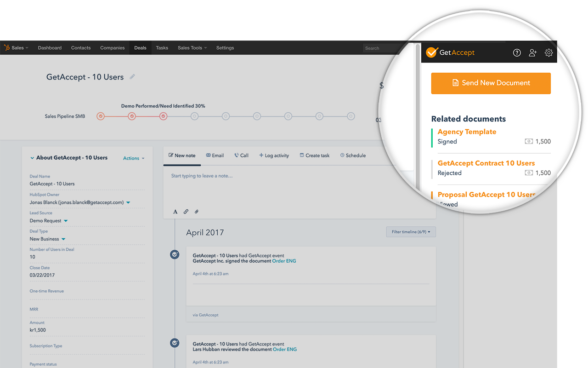The width and height of the screenshot is (588, 368).
Task: Open the GetAccept help icon
Action: pyautogui.click(x=517, y=53)
